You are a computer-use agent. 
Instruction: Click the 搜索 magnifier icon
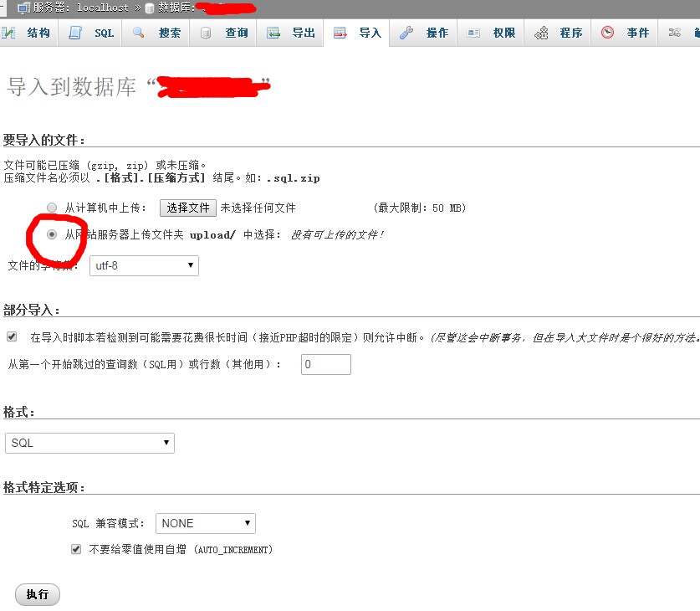[x=139, y=33]
